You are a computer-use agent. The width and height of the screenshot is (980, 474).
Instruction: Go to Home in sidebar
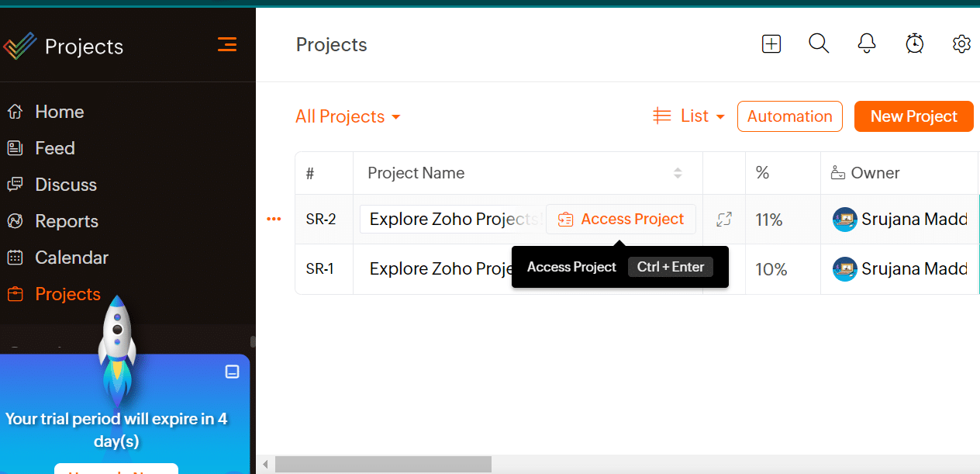pos(60,112)
